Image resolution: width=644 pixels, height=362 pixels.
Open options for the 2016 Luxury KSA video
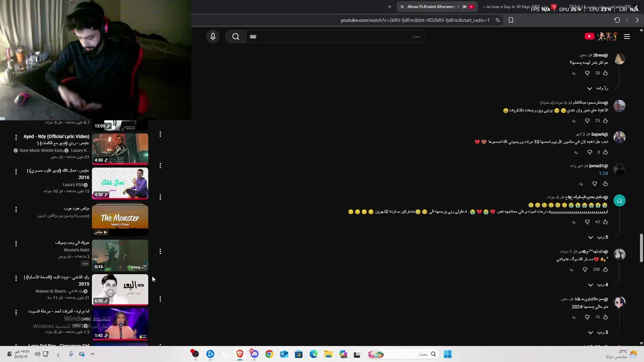[x=16, y=171]
